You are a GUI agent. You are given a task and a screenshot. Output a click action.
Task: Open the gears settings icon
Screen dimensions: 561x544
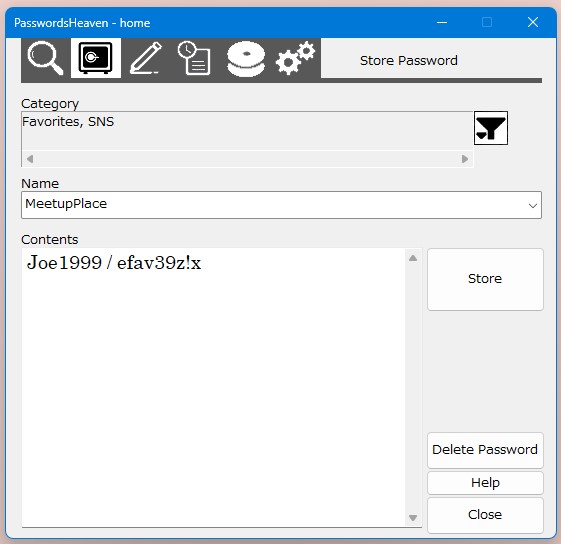point(296,58)
